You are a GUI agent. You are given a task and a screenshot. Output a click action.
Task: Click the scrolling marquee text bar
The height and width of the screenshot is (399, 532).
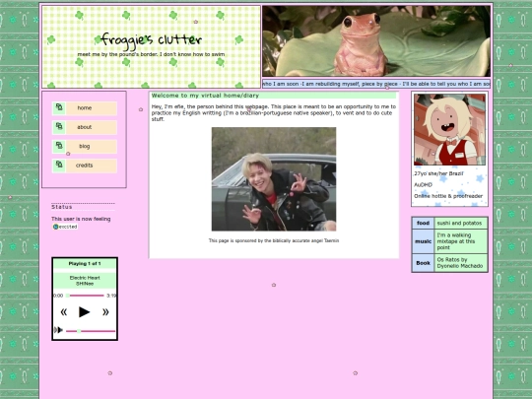(x=376, y=84)
